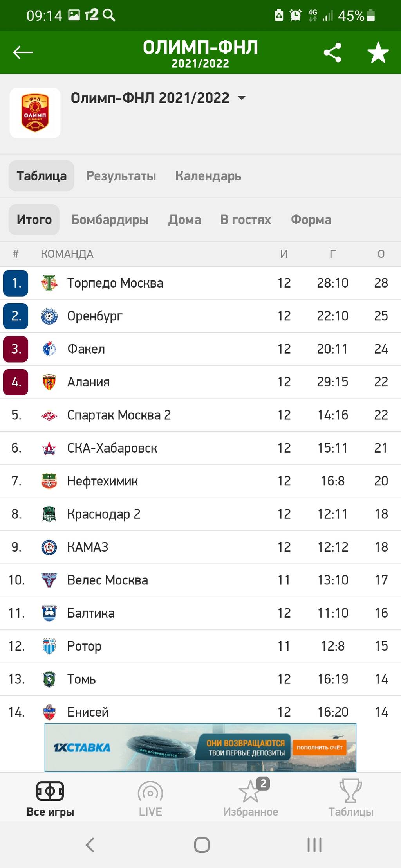Tap the back arrow in header

tap(23, 52)
